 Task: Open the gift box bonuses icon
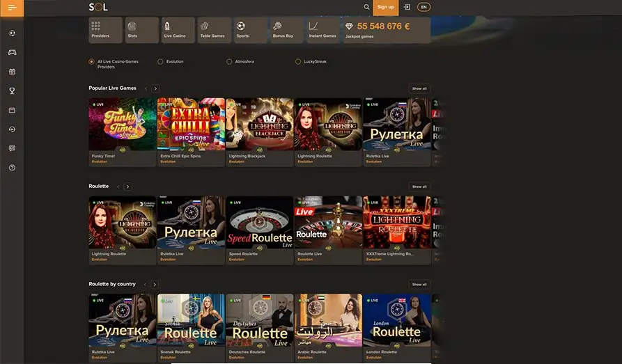pos(12,71)
